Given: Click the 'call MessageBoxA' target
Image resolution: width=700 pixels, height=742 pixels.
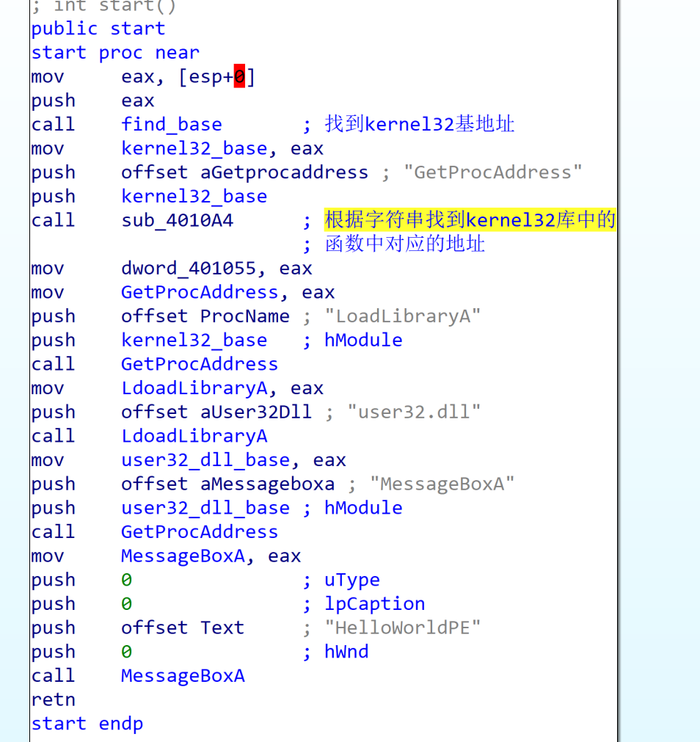Looking at the screenshot, I should 183,676.
